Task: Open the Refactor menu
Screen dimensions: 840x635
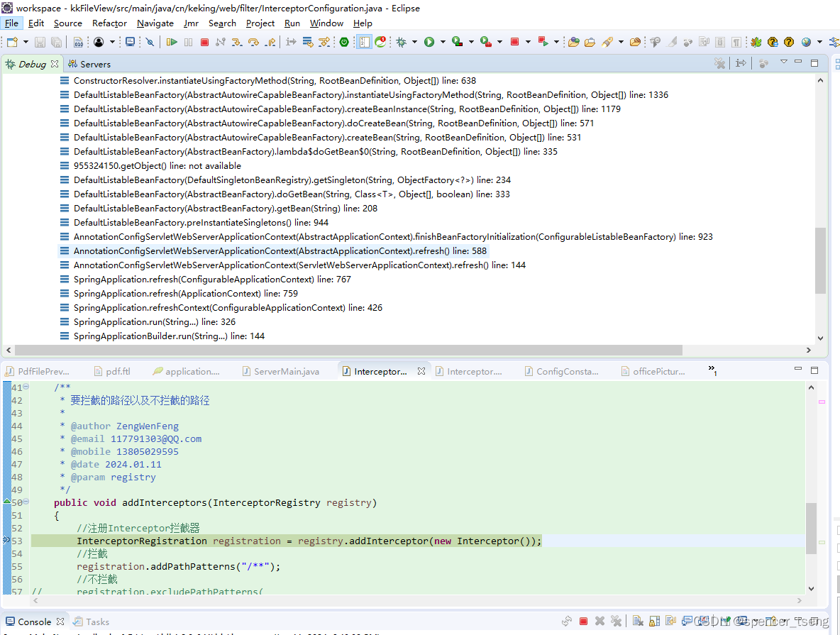Action: (109, 23)
